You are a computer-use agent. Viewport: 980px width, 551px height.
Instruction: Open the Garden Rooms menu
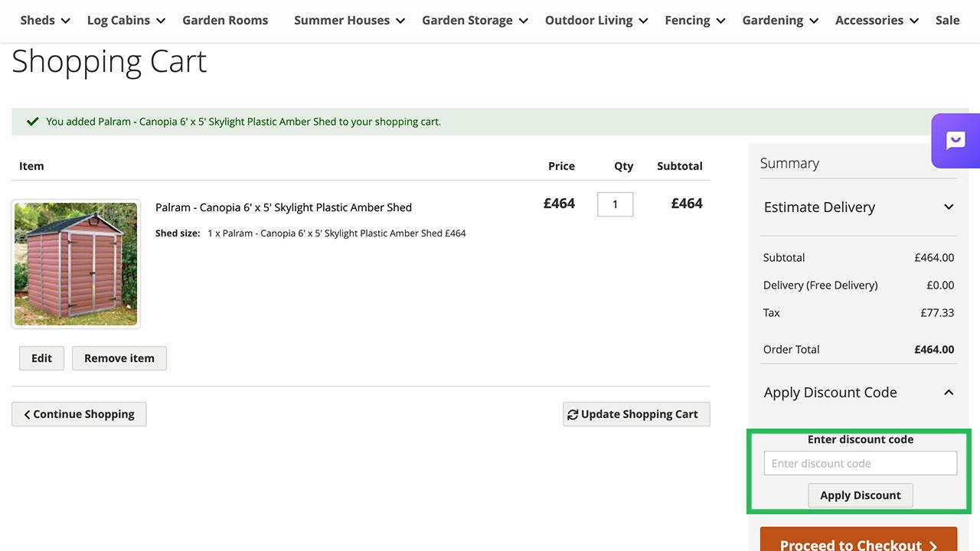pos(225,21)
